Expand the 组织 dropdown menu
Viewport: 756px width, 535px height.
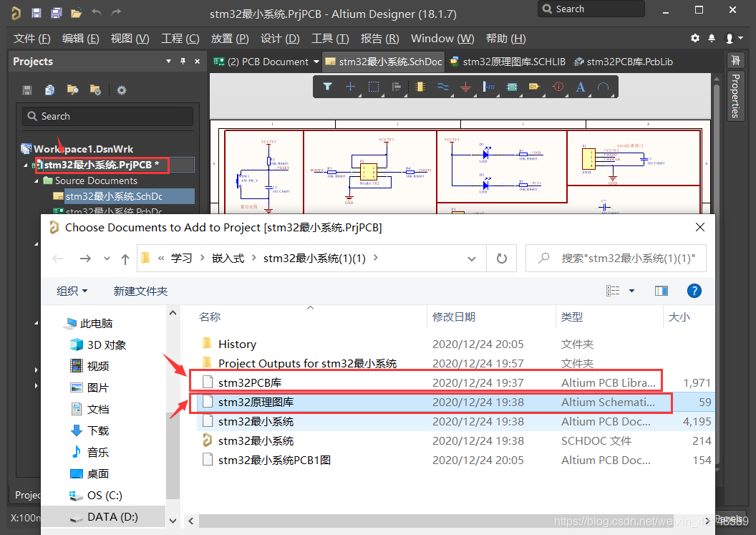coord(72,291)
